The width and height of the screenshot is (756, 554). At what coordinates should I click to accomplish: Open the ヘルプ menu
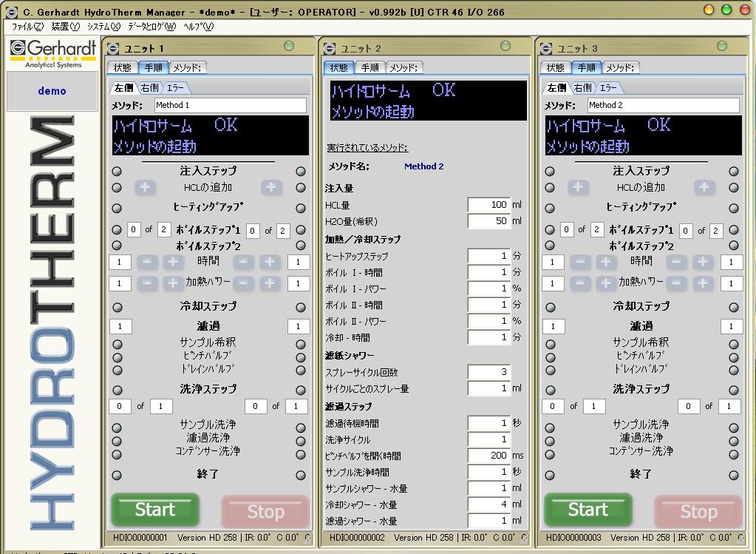198,26
